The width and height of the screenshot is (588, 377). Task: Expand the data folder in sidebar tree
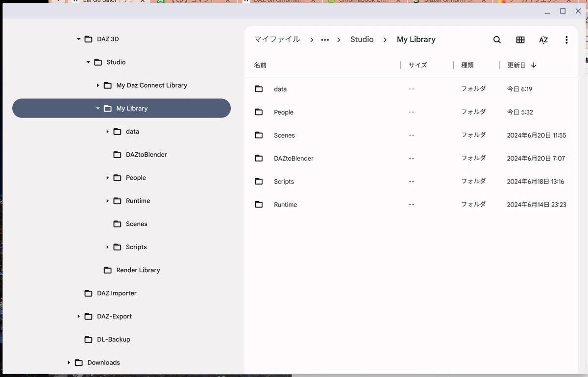tap(107, 131)
